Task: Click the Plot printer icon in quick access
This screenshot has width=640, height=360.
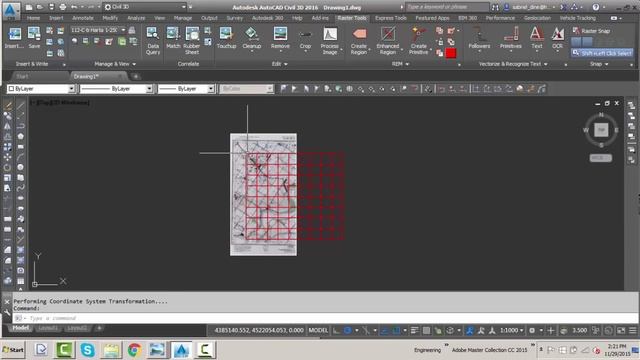Action: point(62,7)
